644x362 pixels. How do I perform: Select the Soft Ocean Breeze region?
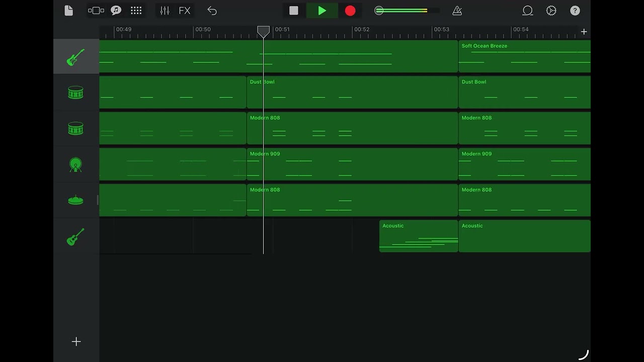coord(524,56)
